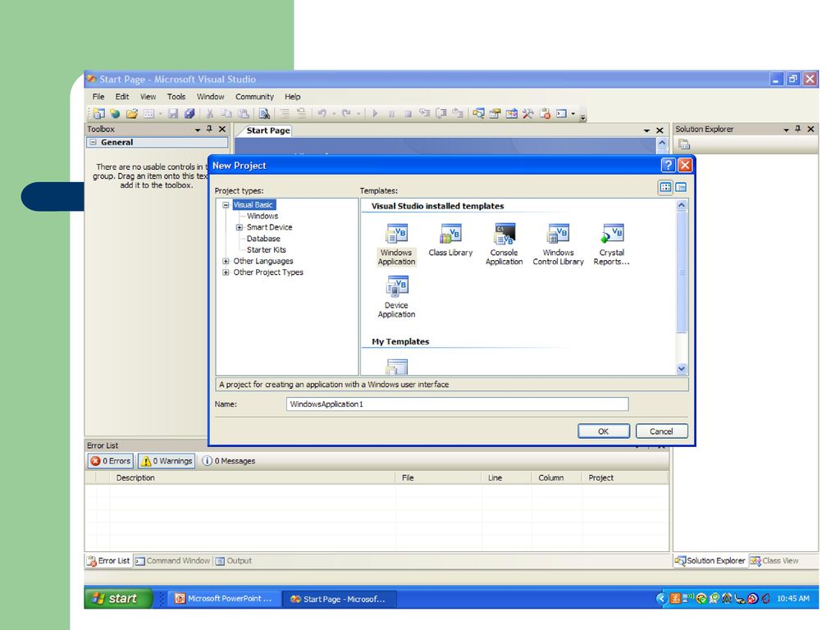This screenshot has height=630, width=840.
Task: Select the Windows project type
Action: pyautogui.click(x=262, y=216)
